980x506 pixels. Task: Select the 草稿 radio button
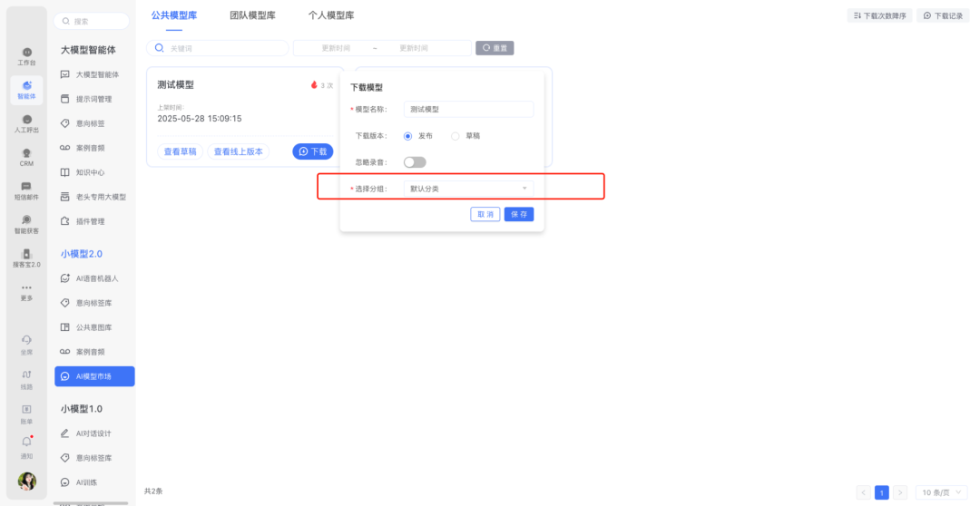point(456,136)
